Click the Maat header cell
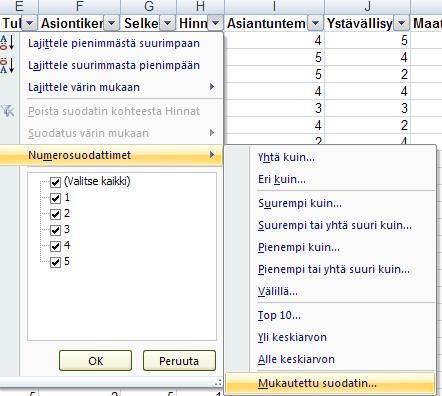 (427, 23)
